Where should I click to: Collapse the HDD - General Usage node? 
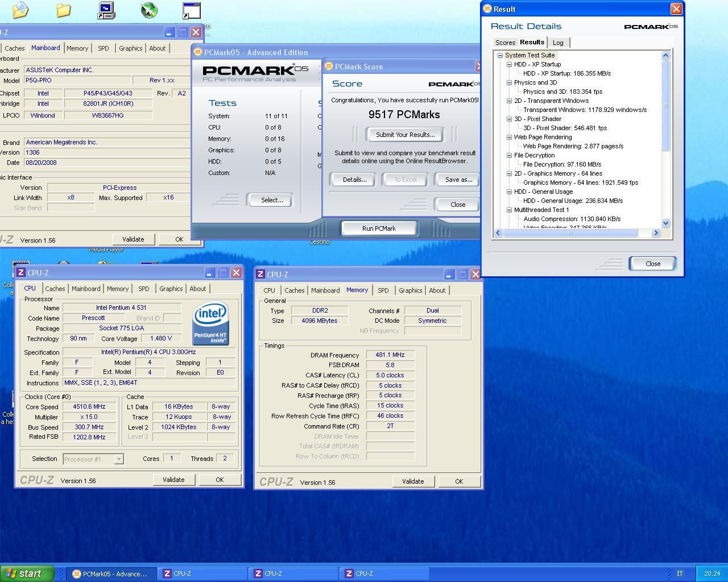(509, 192)
